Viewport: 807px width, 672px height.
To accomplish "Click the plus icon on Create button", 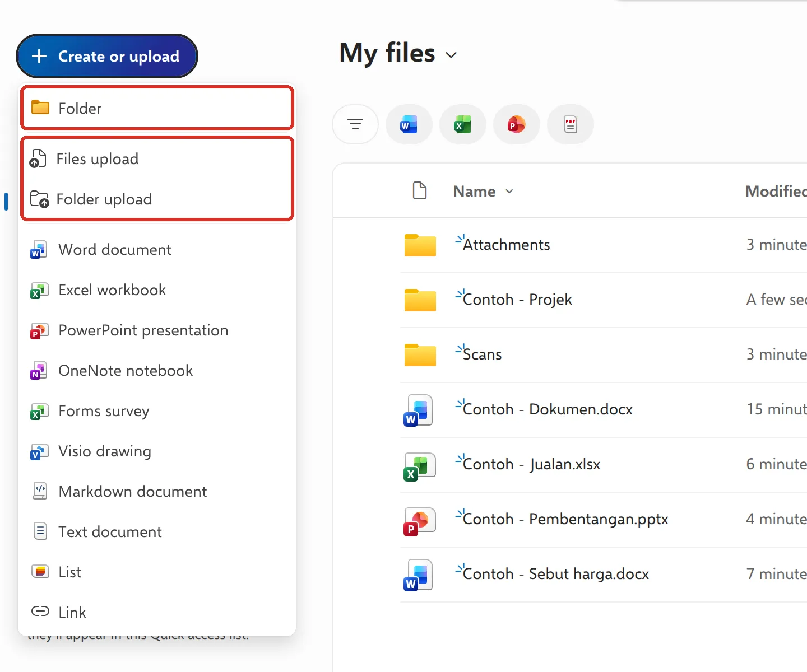I will pyautogui.click(x=39, y=56).
